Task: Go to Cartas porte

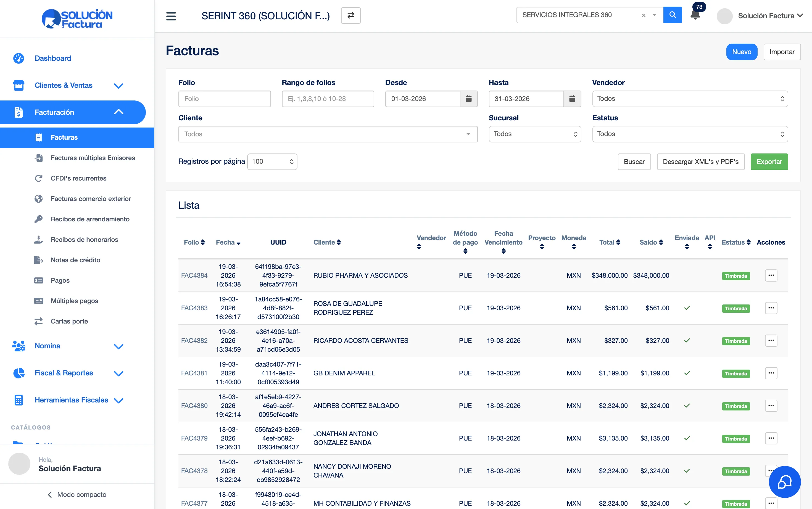Action: 69,321
